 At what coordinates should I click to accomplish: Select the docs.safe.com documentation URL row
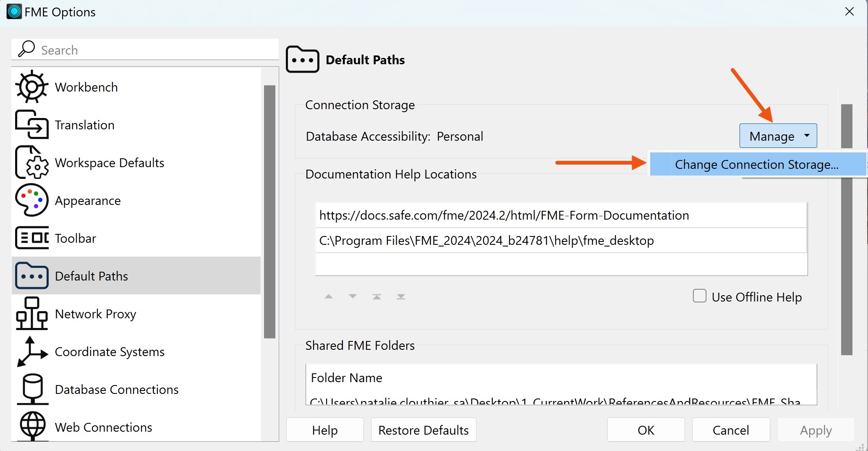[x=561, y=215]
